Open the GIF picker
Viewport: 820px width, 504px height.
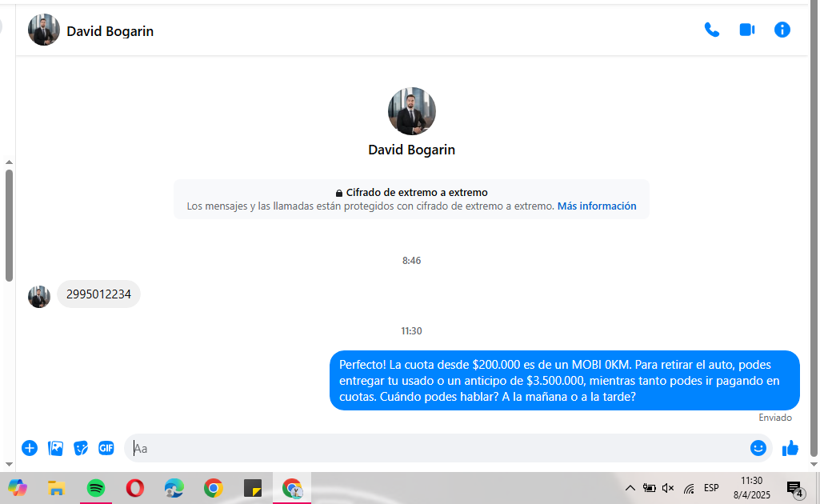point(106,448)
